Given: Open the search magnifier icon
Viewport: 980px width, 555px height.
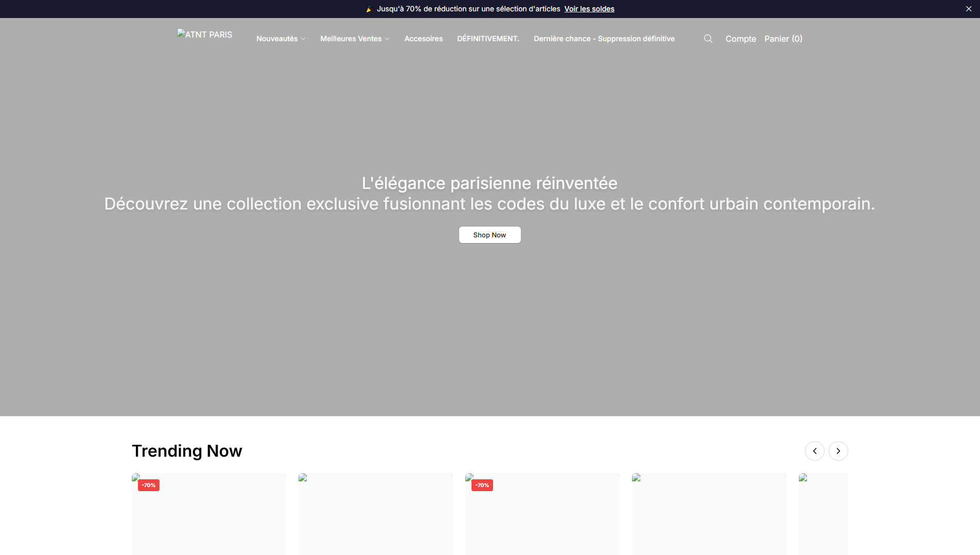Looking at the screenshot, I should point(708,39).
